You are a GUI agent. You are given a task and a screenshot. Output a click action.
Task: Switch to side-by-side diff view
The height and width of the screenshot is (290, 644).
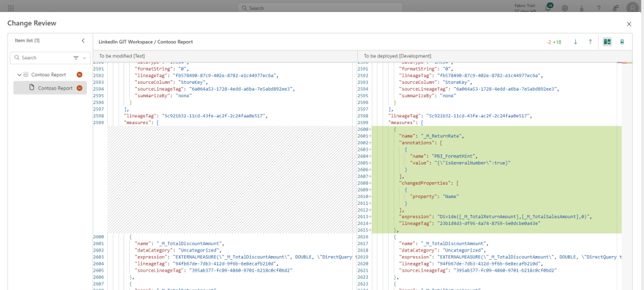[x=607, y=42]
